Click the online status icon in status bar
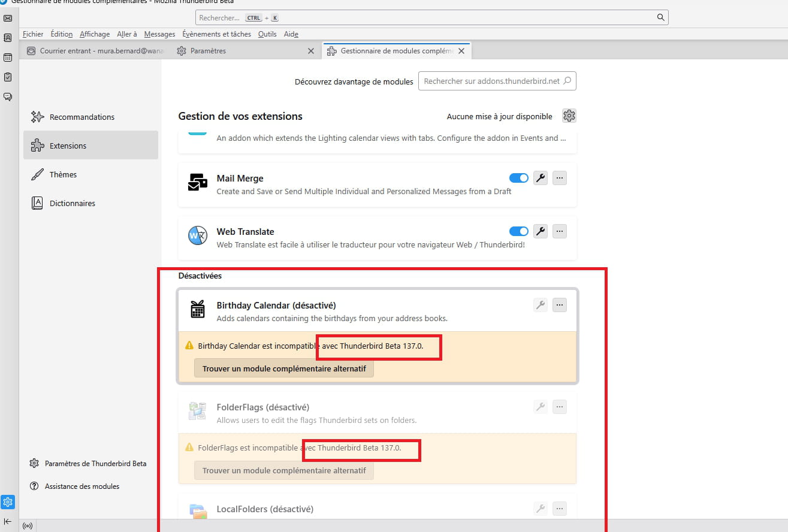Screen dimensions: 788x532 (x=27, y=526)
